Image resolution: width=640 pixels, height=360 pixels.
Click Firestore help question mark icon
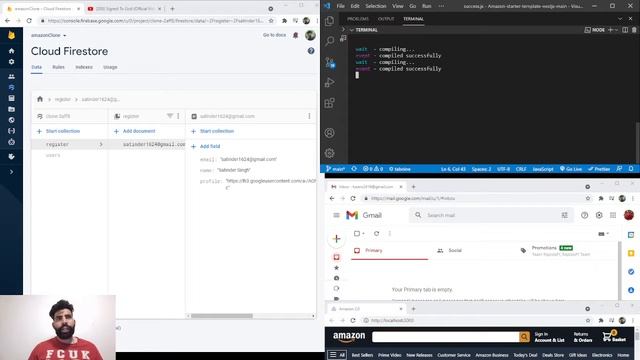[x=311, y=51]
